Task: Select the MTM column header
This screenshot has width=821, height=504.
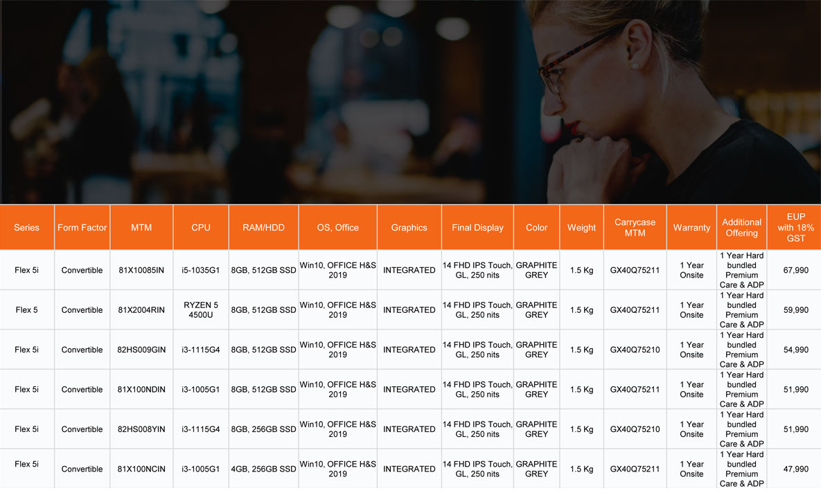Action: pos(141,227)
